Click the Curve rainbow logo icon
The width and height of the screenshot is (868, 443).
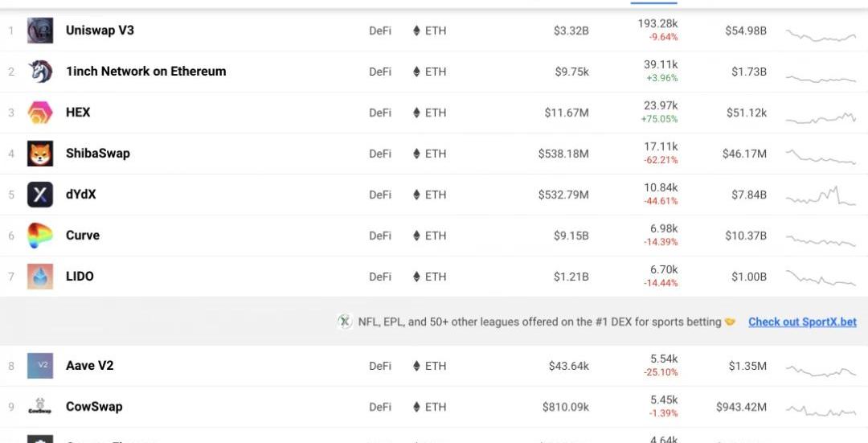[40, 236]
